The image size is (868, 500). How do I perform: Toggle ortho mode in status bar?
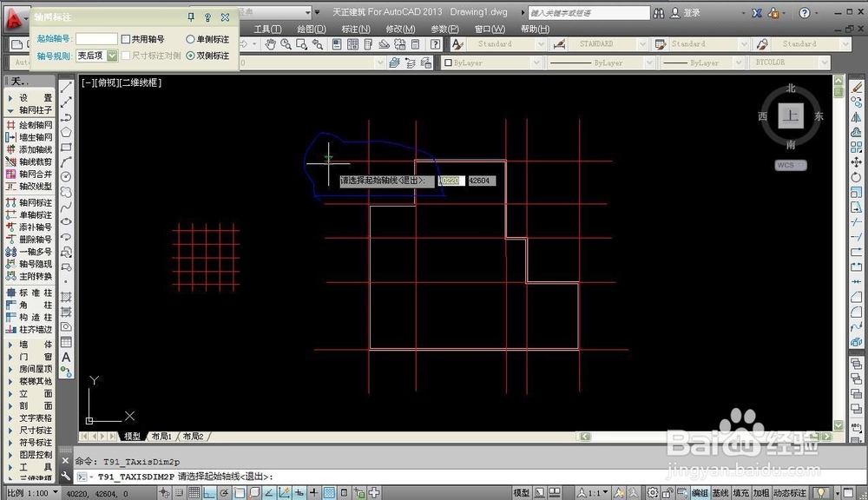[208, 492]
